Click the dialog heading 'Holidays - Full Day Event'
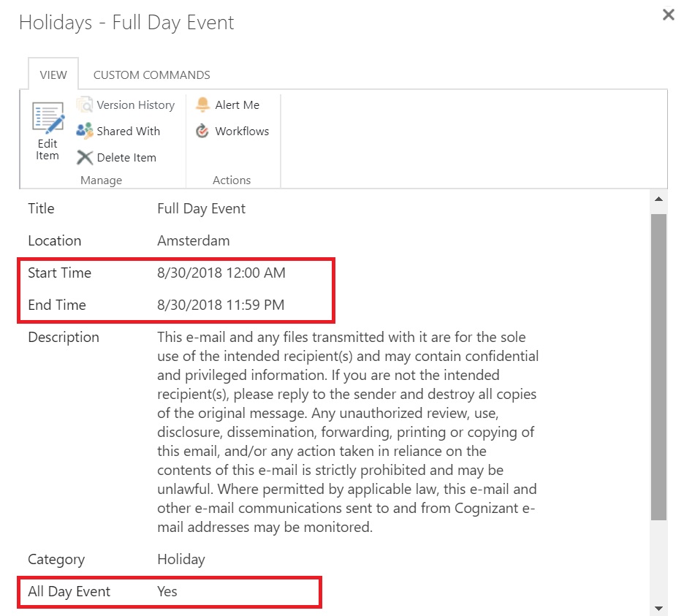684x616 pixels. pyautogui.click(x=126, y=23)
